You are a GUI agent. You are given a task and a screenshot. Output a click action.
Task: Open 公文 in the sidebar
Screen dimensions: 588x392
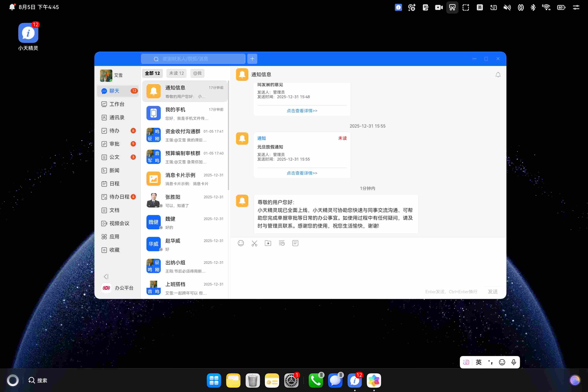[x=117, y=157]
